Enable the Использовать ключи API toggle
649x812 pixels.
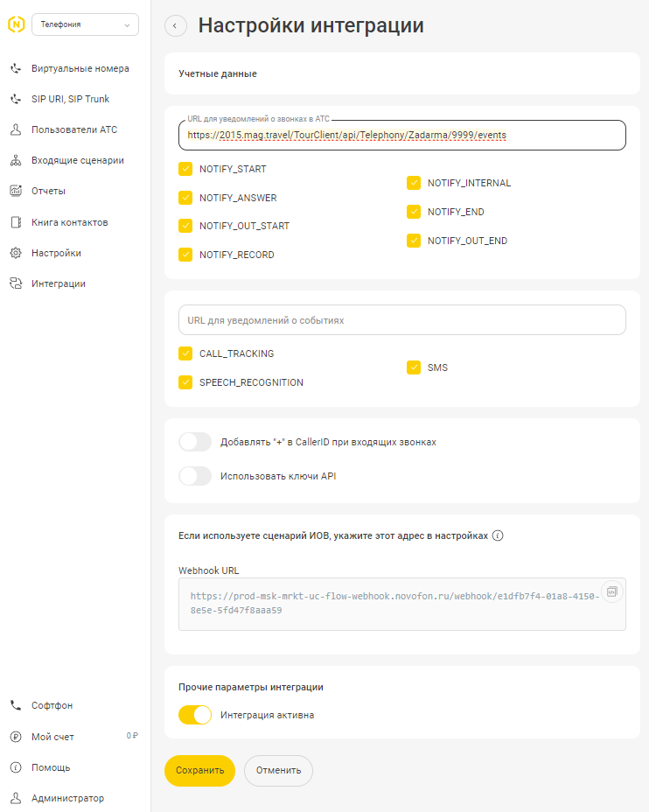click(195, 476)
